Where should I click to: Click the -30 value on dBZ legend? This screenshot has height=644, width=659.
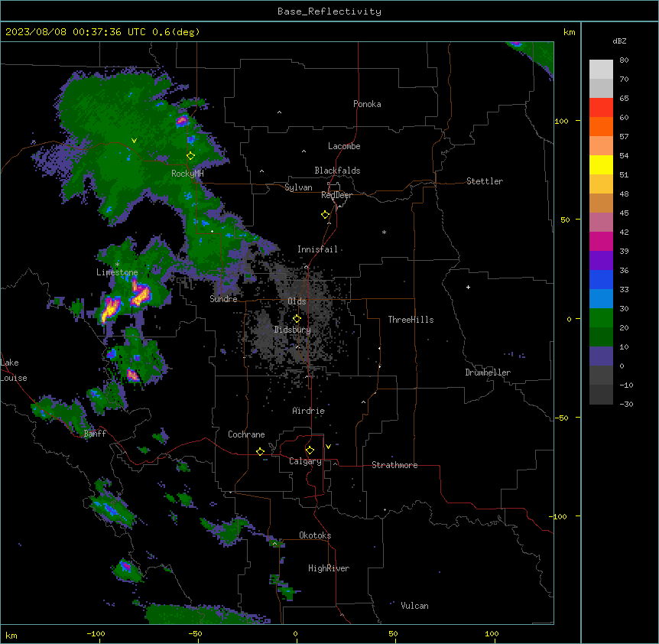click(626, 404)
